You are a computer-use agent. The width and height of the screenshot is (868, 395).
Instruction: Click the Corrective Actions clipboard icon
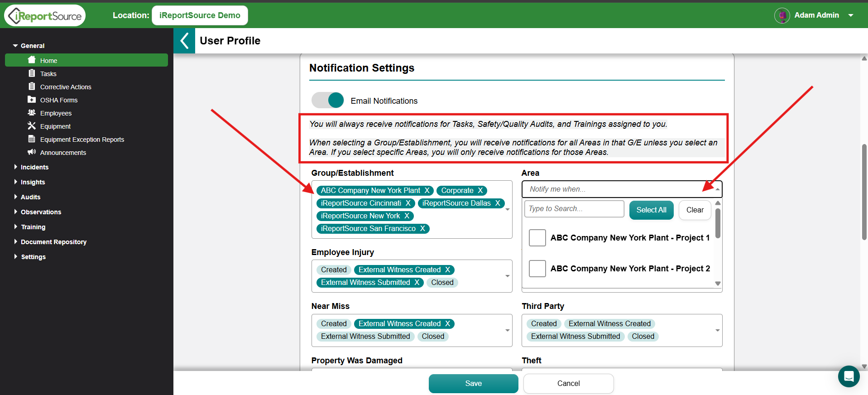point(32,87)
